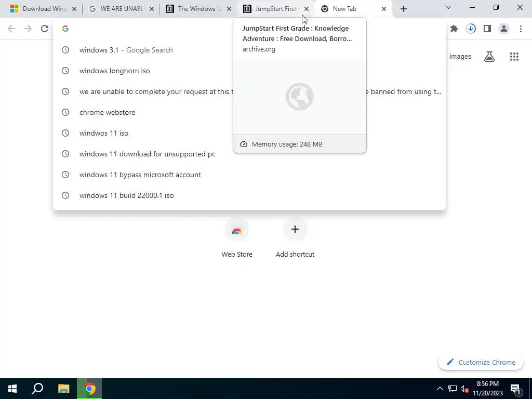Reload the page with the refresh icon
The width and height of the screenshot is (532, 399).
coord(45,29)
